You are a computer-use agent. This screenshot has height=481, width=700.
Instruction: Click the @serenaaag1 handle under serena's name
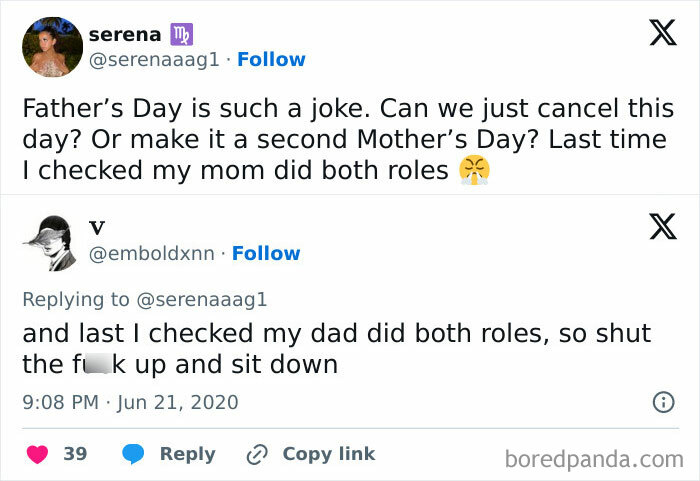(157, 59)
